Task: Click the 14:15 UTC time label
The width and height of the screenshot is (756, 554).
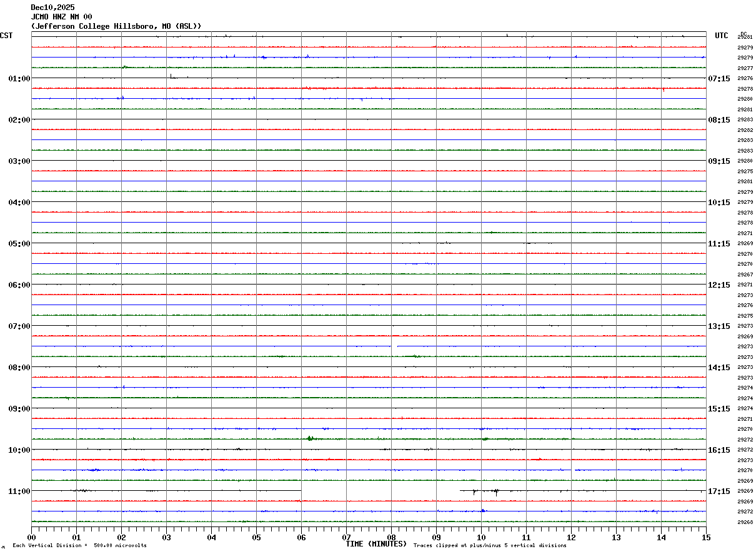Action: [719, 368]
